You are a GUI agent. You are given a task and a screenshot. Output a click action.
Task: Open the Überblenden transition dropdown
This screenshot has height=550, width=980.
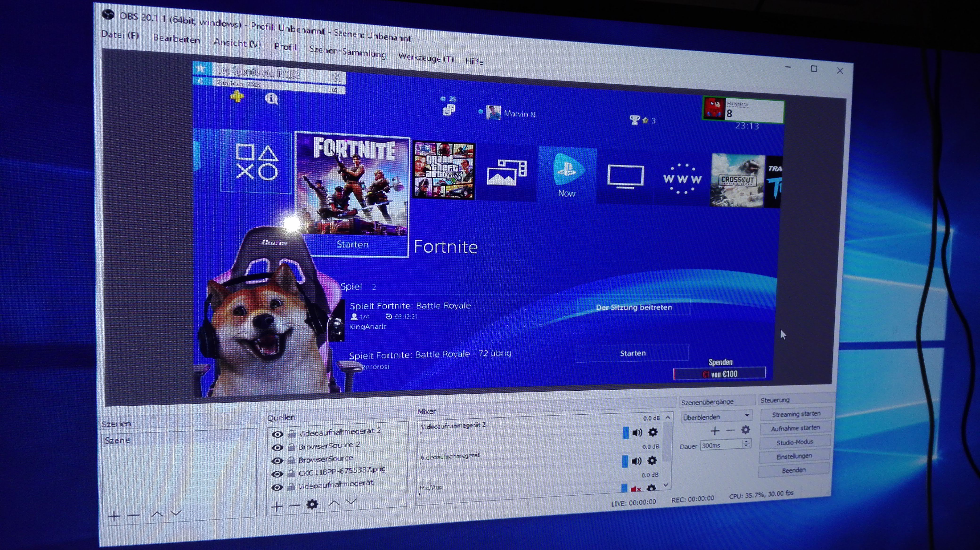point(716,416)
